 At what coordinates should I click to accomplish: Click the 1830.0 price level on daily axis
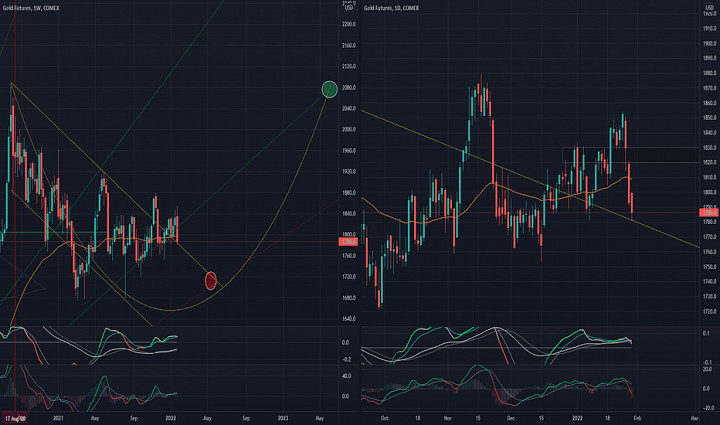point(709,148)
